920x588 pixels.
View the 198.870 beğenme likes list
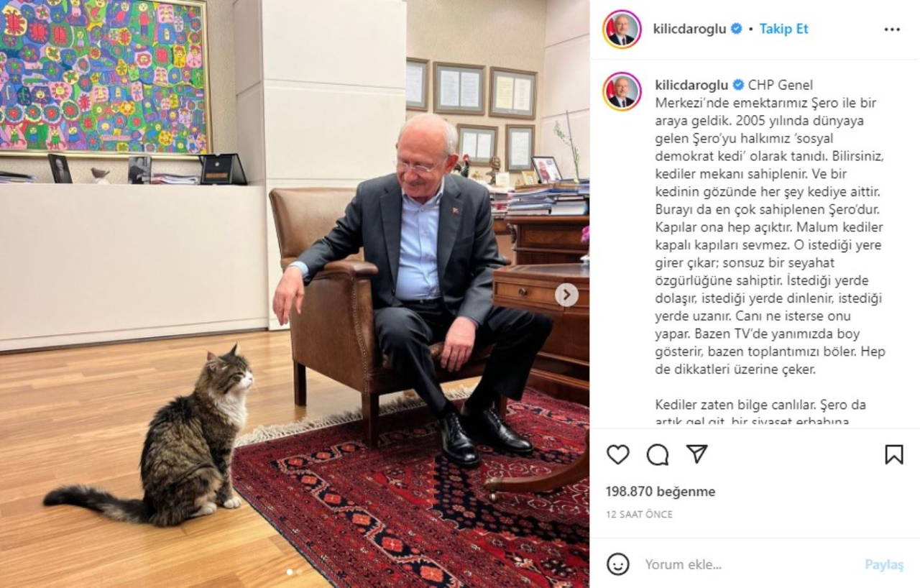(661, 492)
